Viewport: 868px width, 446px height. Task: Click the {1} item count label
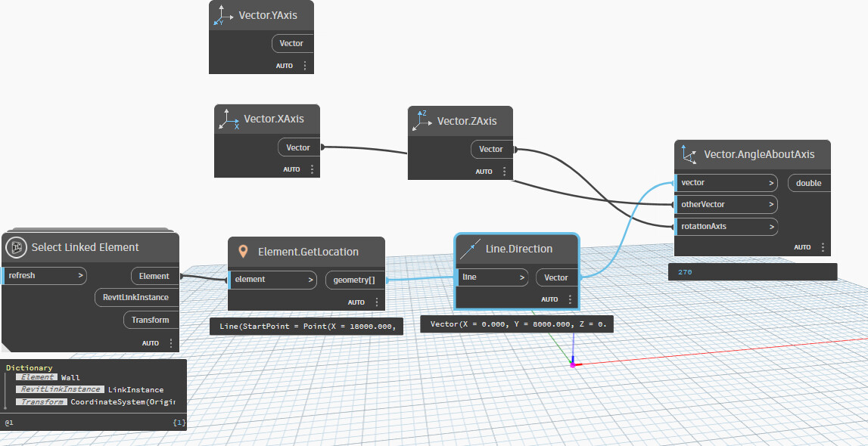click(x=179, y=423)
